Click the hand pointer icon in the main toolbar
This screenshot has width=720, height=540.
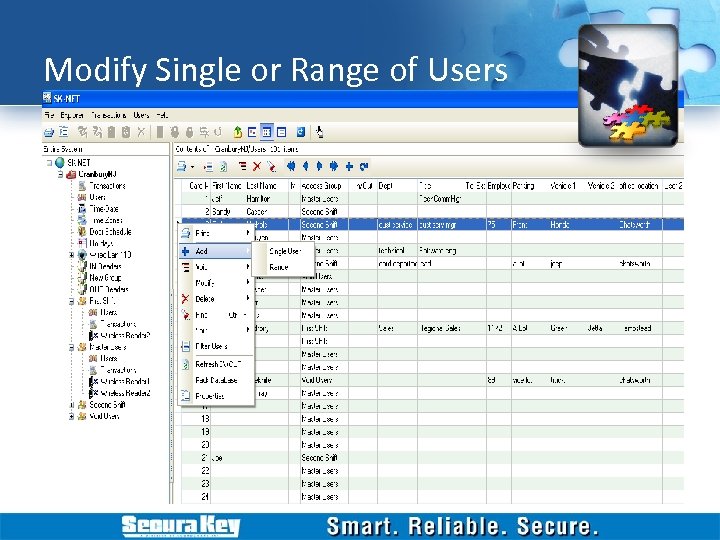pyautogui.click(x=320, y=132)
